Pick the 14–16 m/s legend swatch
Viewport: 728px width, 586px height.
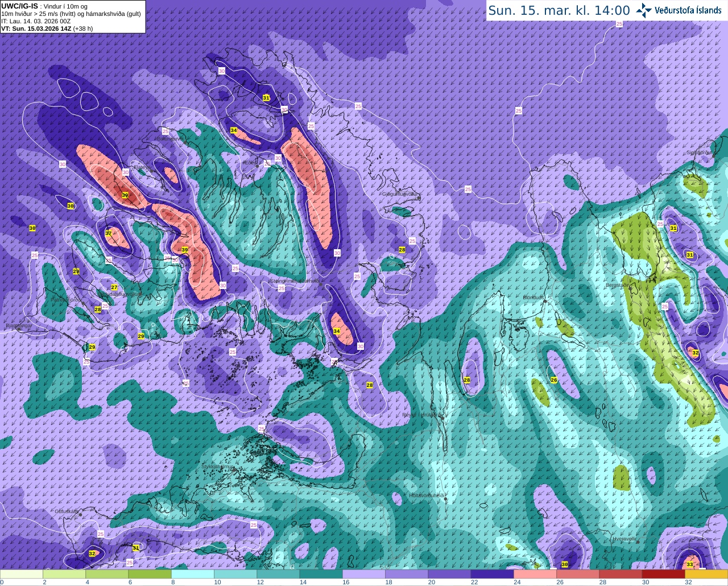(x=321, y=574)
